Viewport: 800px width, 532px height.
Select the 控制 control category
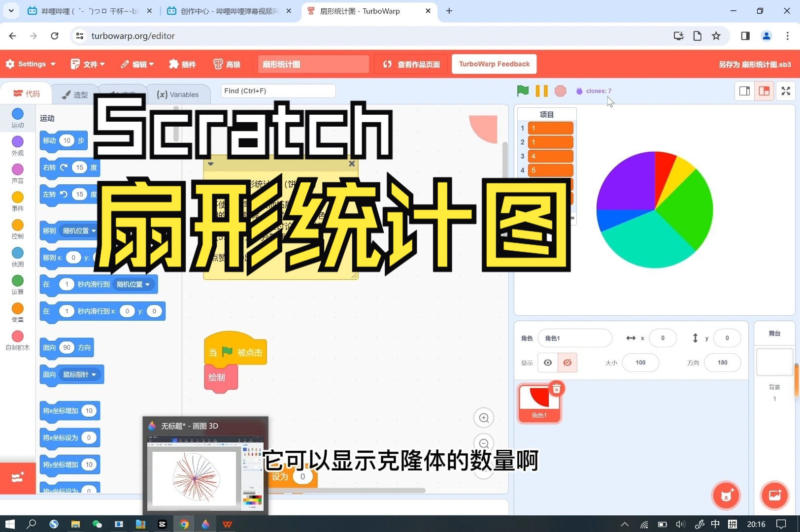18,230
